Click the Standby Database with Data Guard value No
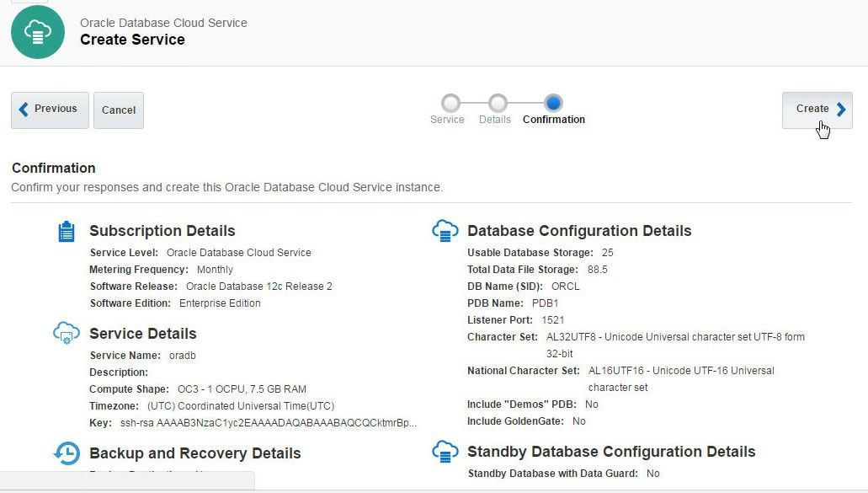868x493 pixels. (x=653, y=474)
